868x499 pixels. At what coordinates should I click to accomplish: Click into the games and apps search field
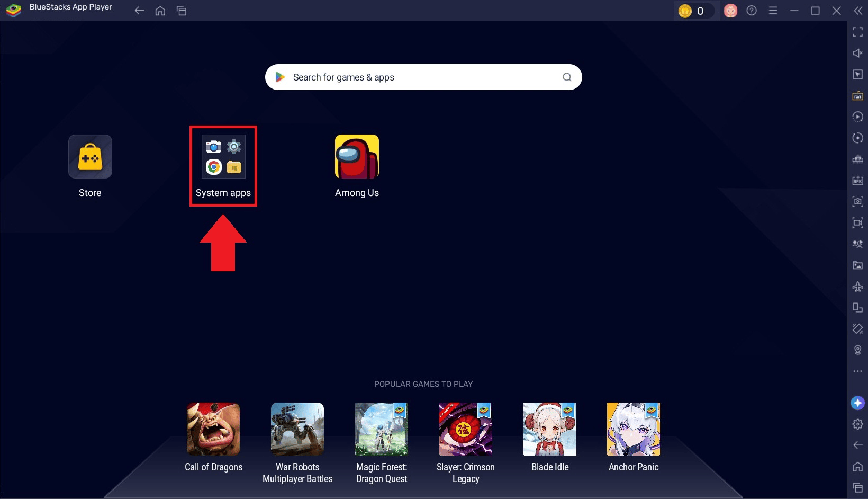(x=423, y=77)
